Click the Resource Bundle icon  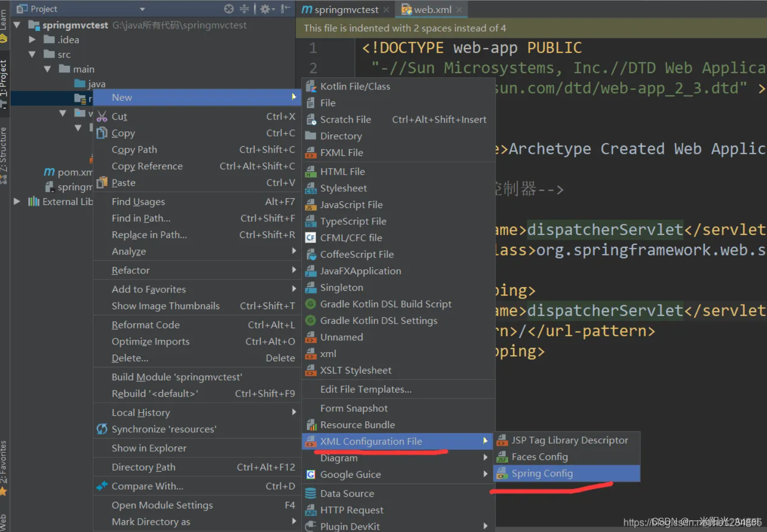coord(310,425)
